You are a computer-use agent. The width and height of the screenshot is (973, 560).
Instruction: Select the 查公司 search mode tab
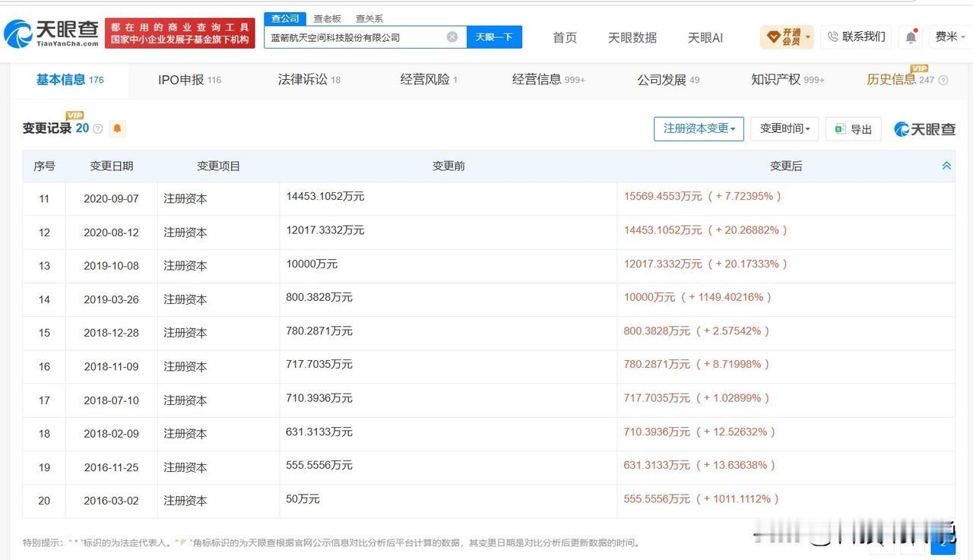pyautogui.click(x=285, y=18)
